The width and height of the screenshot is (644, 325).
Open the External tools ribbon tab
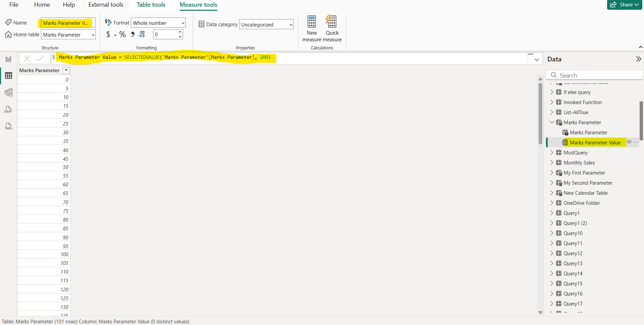click(106, 5)
